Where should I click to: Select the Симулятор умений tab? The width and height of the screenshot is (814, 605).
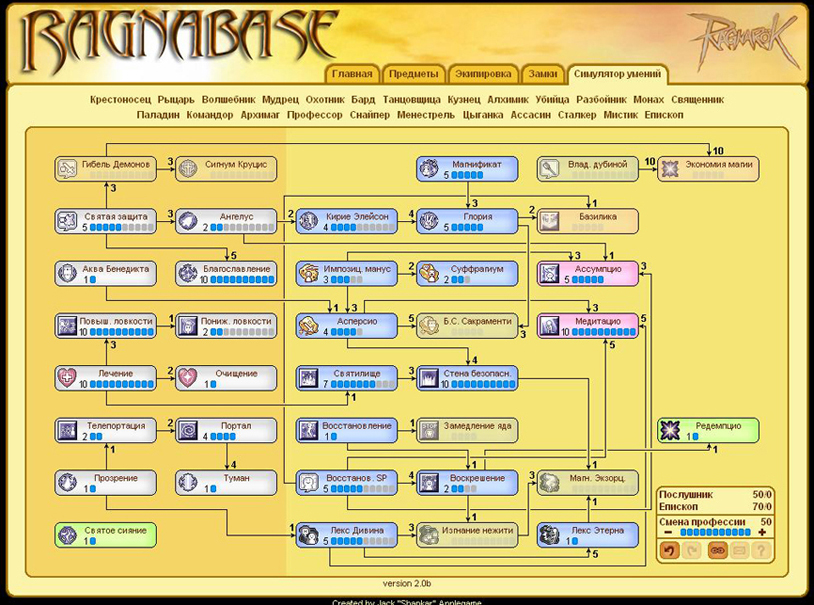(617, 74)
